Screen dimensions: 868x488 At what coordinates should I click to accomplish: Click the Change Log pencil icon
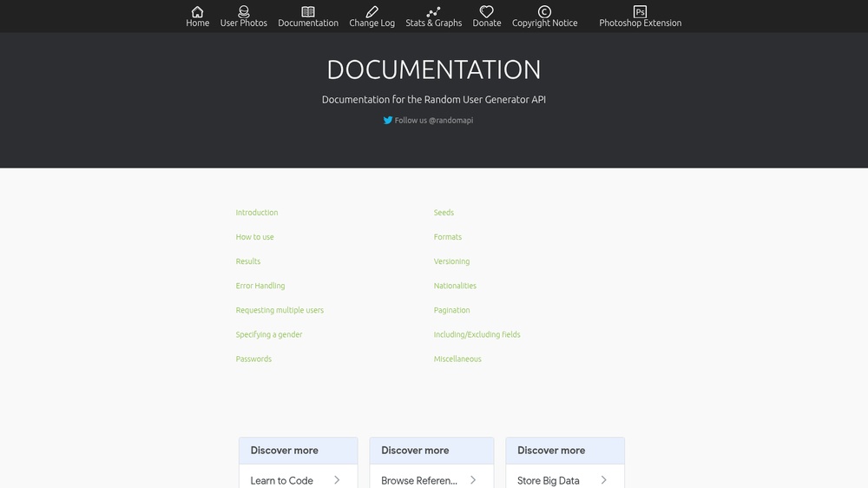click(372, 11)
